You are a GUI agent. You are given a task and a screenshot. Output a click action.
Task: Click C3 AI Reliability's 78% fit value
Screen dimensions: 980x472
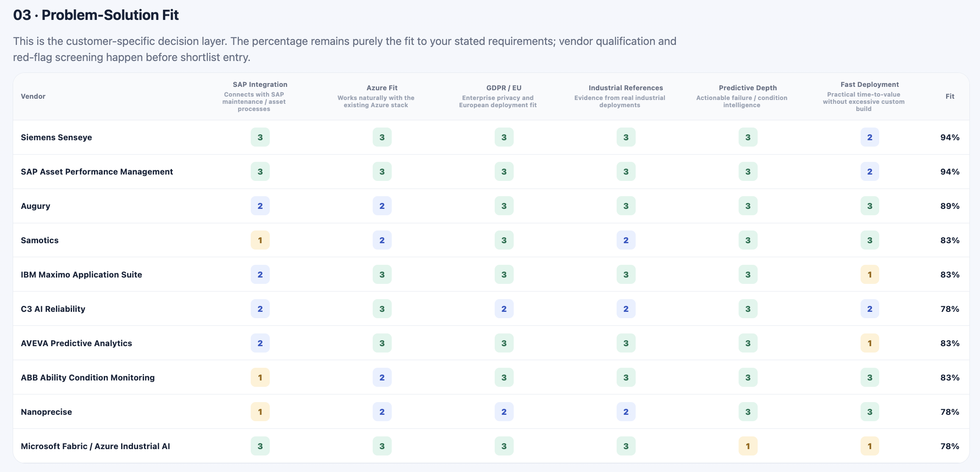950,309
